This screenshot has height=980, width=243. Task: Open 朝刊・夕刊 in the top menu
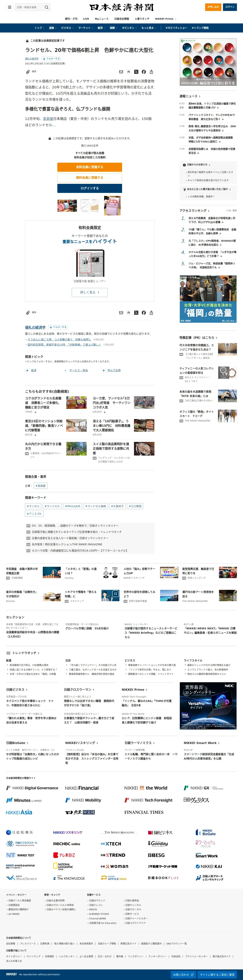click(71, 19)
